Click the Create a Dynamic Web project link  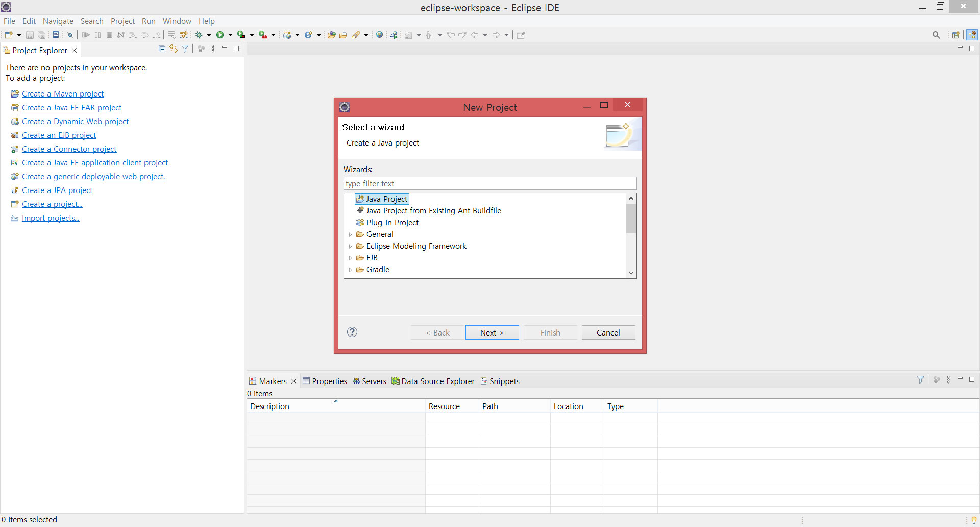pyautogui.click(x=75, y=122)
